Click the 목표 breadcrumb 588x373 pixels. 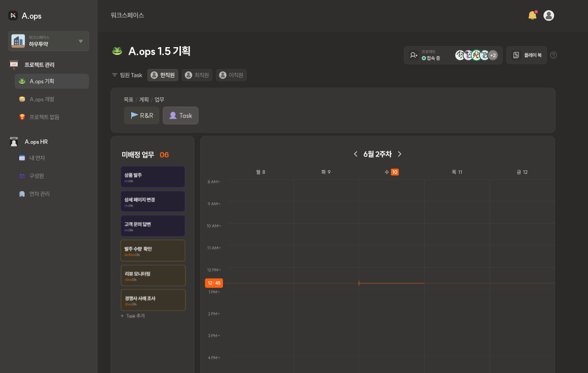pyautogui.click(x=128, y=99)
